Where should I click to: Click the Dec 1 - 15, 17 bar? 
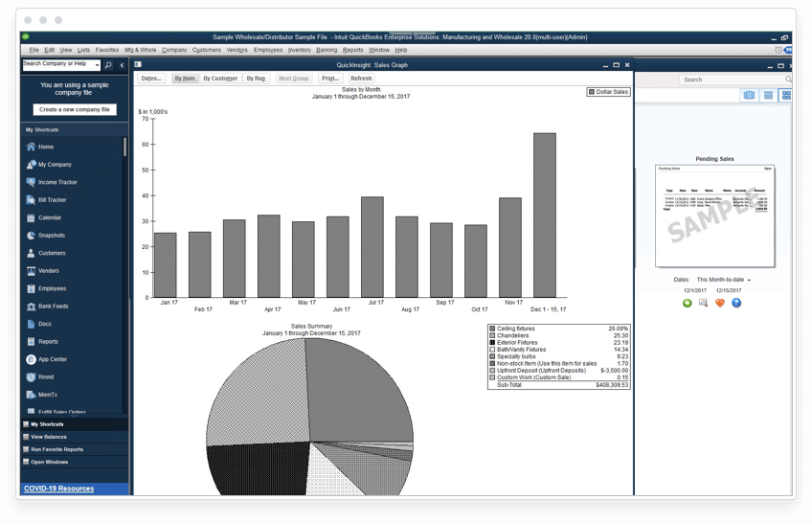[x=545, y=215]
